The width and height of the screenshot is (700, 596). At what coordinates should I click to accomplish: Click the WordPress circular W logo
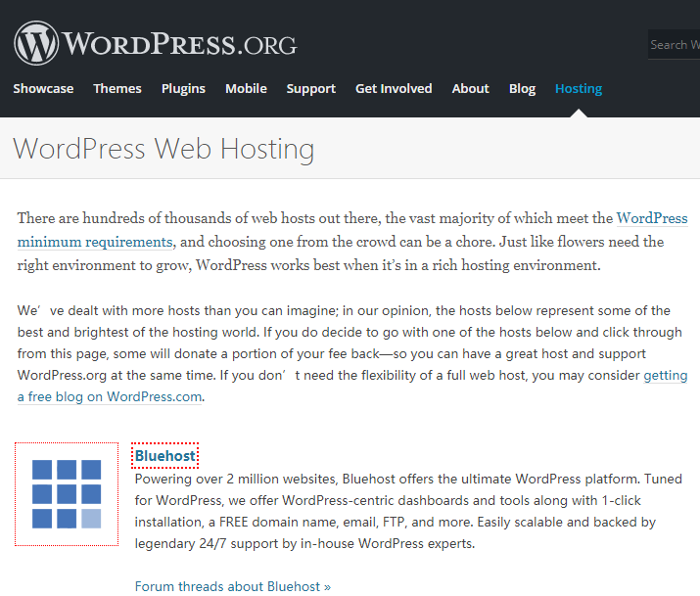(36, 43)
